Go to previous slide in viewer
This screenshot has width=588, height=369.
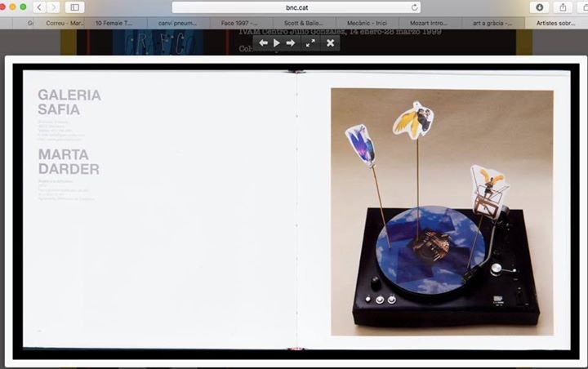pos(263,42)
